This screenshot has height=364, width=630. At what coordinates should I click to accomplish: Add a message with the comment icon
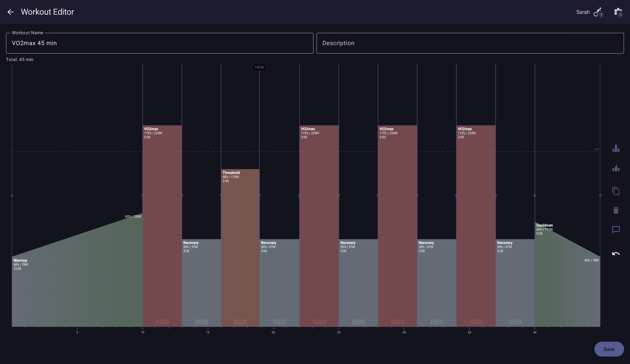[x=616, y=230]
